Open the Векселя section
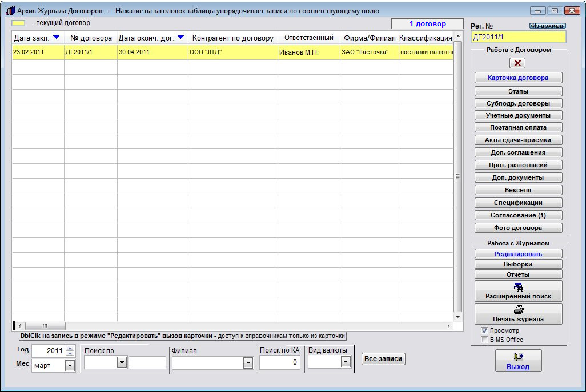Screen dimensions: 586x392 (519, 190)
